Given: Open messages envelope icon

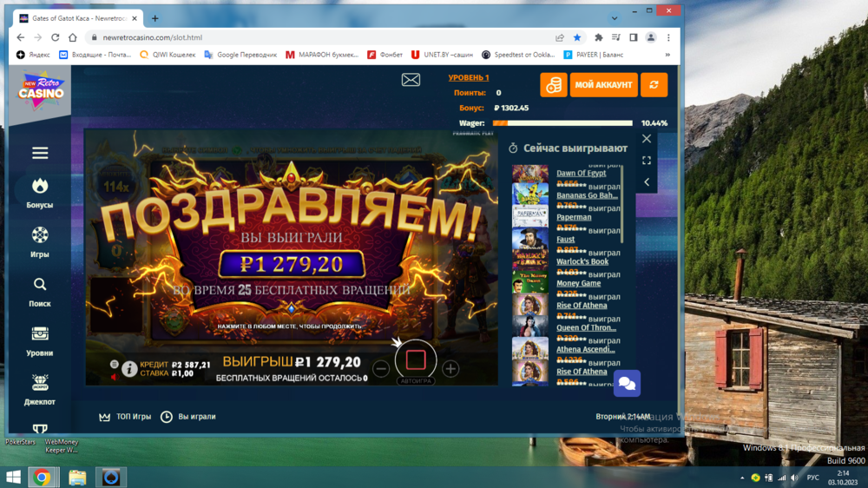Looking at the screenshot, I should pos(411,80).
